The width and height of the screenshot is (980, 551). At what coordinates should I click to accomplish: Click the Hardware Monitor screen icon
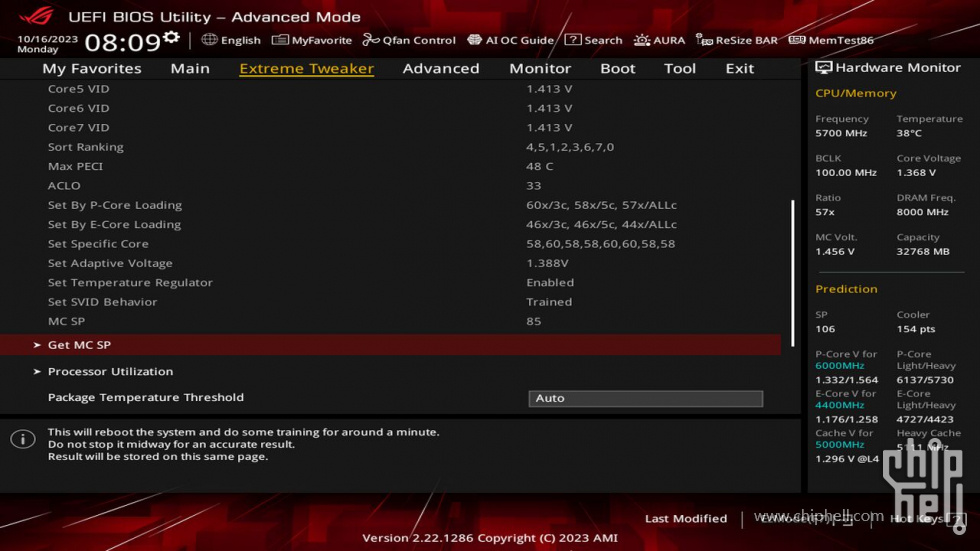823,67
